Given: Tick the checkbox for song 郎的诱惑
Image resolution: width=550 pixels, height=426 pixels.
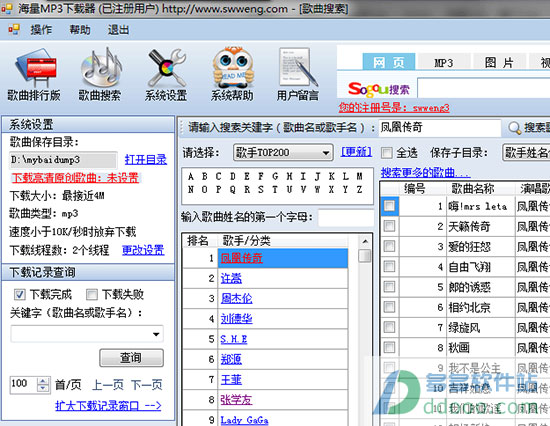Looking at the screenshot, I should [x=389, y=287].
